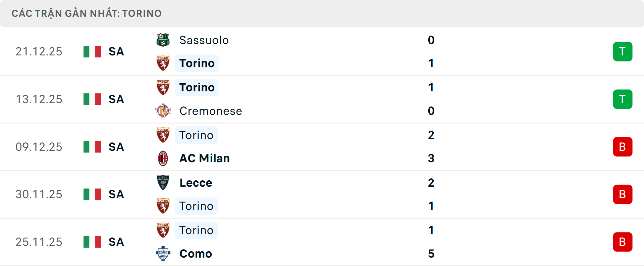The height and width of the screenshot is (266, 644).
Task: Click the Cremonese club crest icon
Action: point(163,111)
